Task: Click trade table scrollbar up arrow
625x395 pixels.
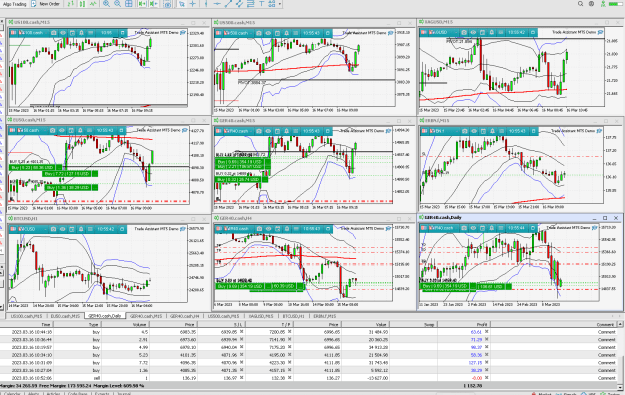Action: 621,324
